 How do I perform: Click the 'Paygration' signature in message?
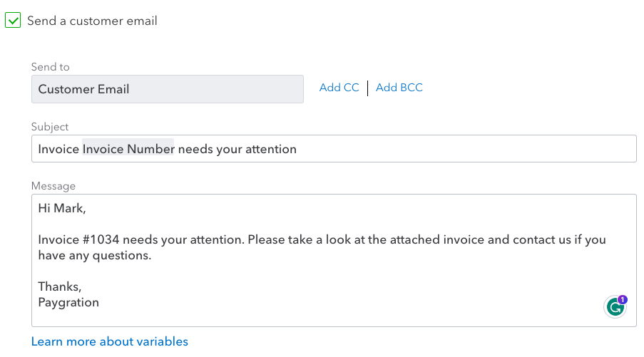pos(68,302)
